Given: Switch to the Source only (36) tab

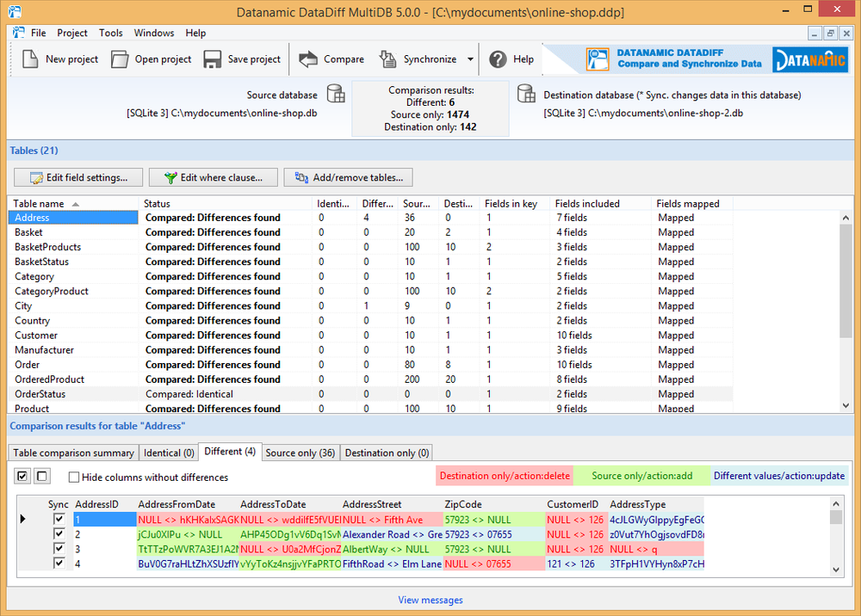Looking at the screenshot, I should tap(300, 453).
